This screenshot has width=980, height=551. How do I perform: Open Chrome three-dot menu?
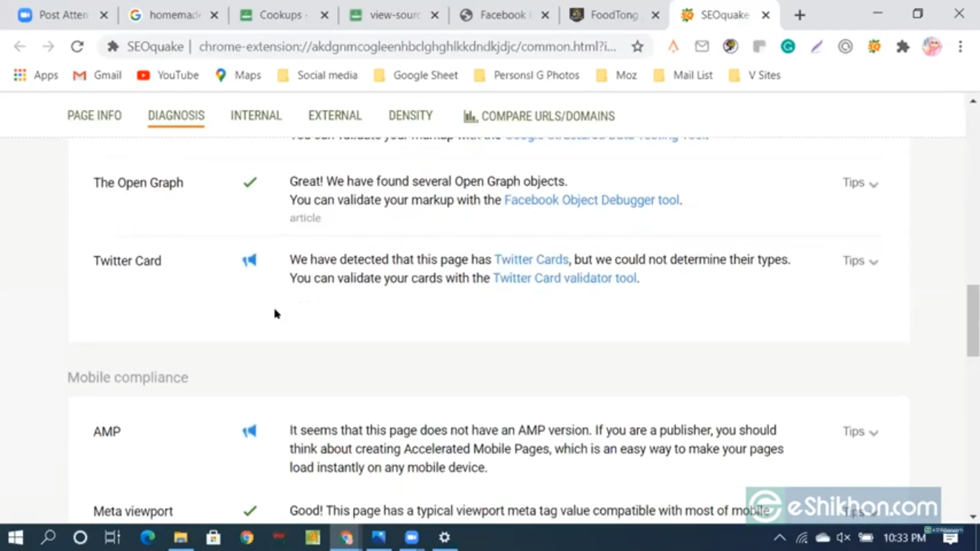tap(960, 47)
